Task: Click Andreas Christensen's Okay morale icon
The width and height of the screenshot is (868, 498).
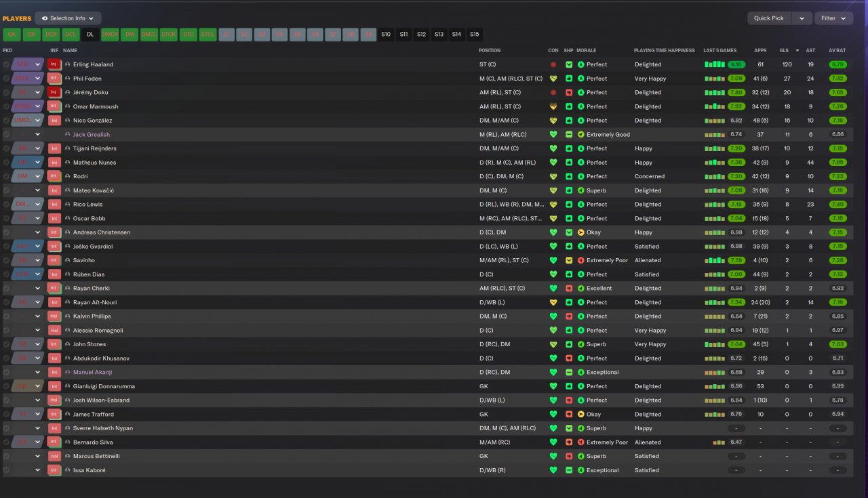Action: tap(580, 232)
